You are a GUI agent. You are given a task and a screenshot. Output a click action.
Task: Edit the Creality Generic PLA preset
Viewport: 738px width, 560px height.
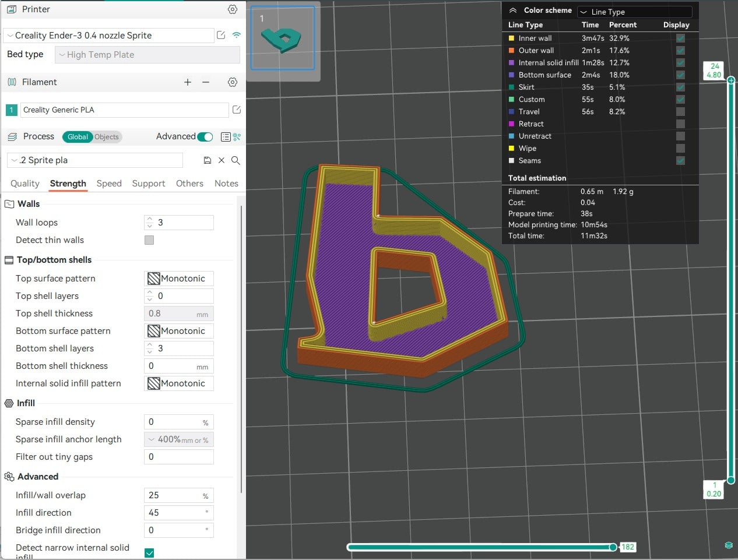(237, 110)
